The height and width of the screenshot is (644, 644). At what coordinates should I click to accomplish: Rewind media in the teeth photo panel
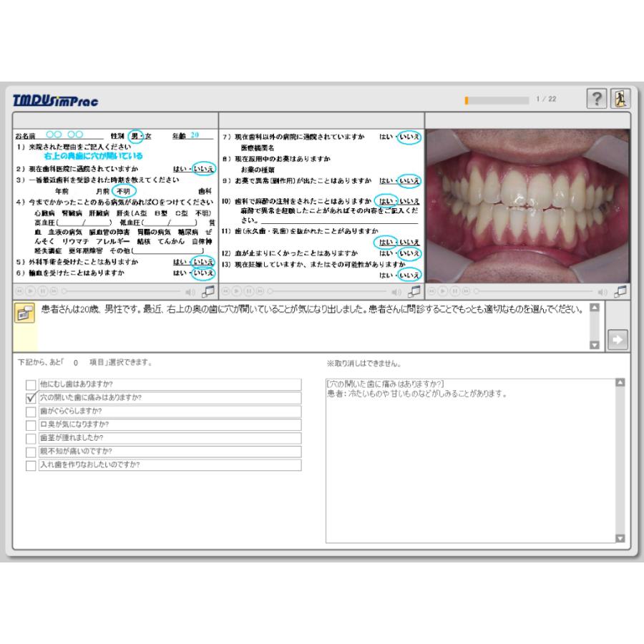coord(431,291)
